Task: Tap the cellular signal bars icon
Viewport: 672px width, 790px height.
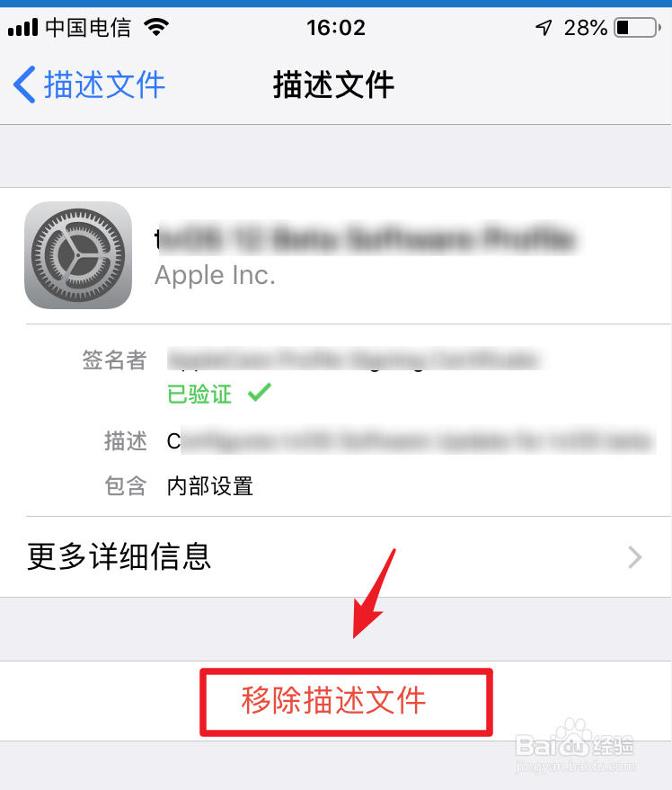Action: 23,27
